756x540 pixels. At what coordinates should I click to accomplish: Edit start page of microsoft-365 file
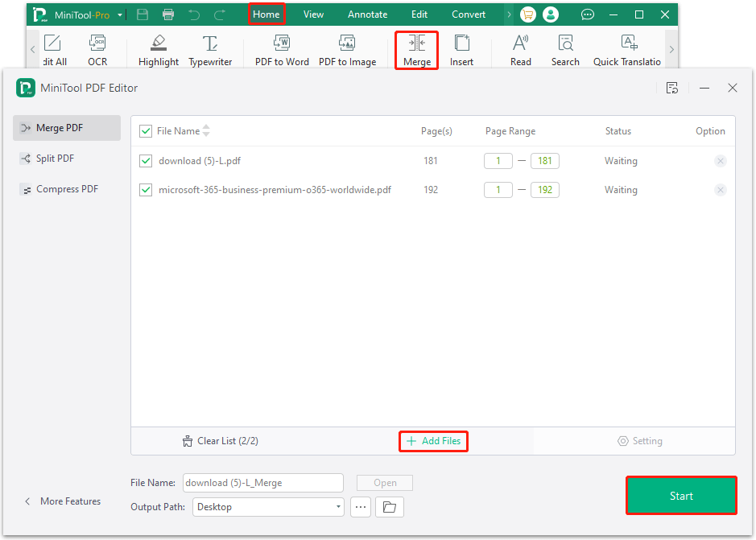(498, 190)
